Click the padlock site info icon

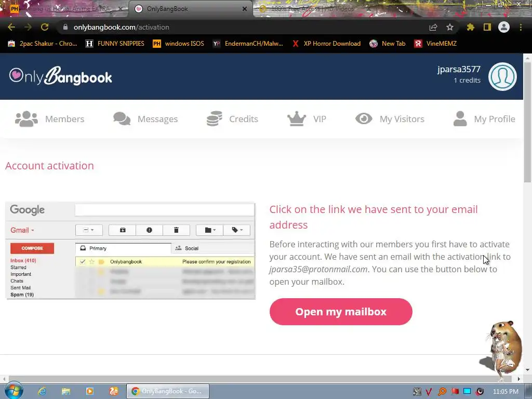(65, 27)
